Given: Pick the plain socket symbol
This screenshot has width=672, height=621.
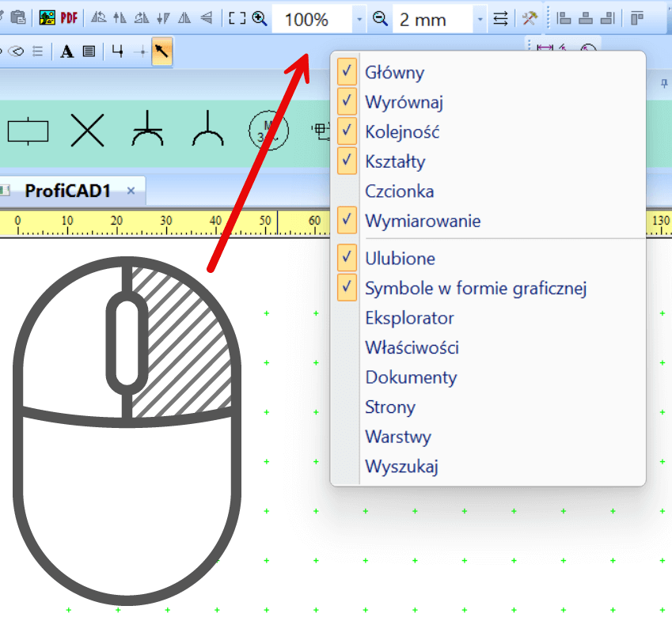Looking at the screenshot, I should click(208, 128).
